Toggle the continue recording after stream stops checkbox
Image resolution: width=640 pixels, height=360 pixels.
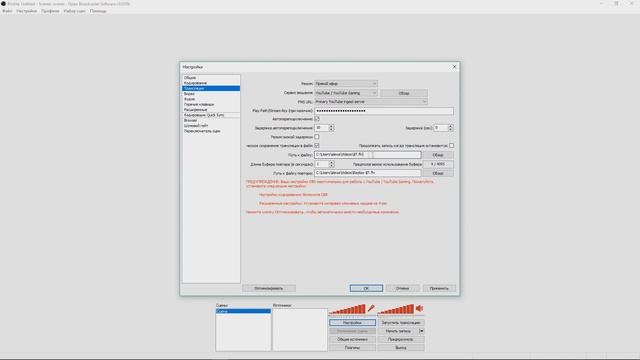[451, 146]
